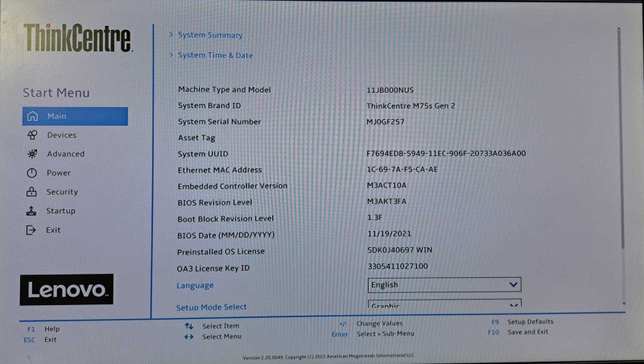Click the Embedded Controller Version label
644x364 pixels.
[233, 186]
